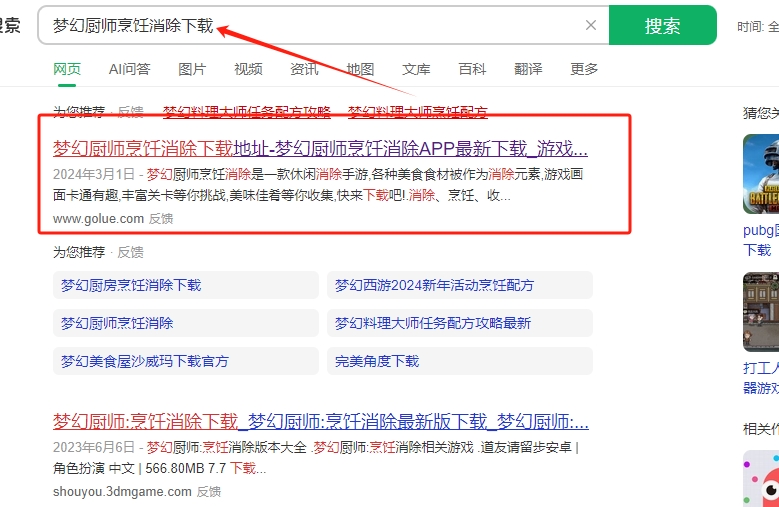Switch to the 图片 tab

(x=192, y=69)
